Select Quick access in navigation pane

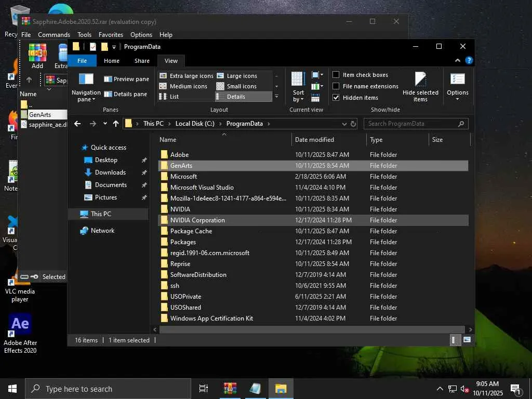pyautogui.click(x=108, y=148)
